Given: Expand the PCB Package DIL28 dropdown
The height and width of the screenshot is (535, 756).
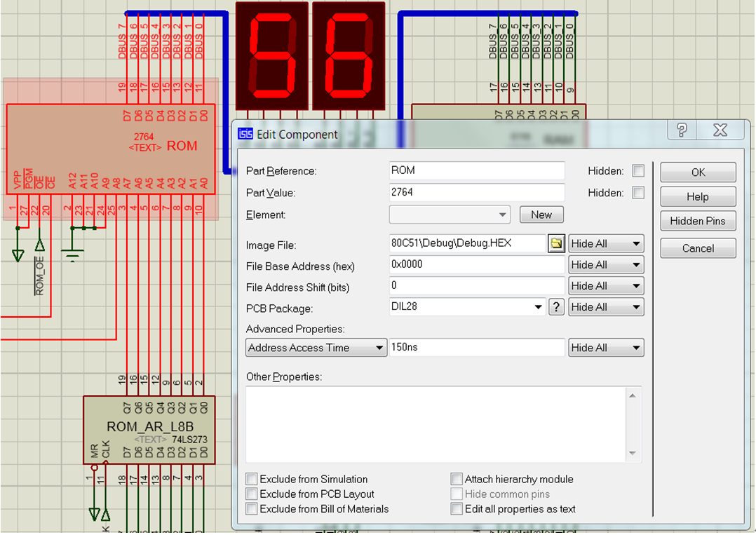Looking at the screenshot, I should (467, 307).
